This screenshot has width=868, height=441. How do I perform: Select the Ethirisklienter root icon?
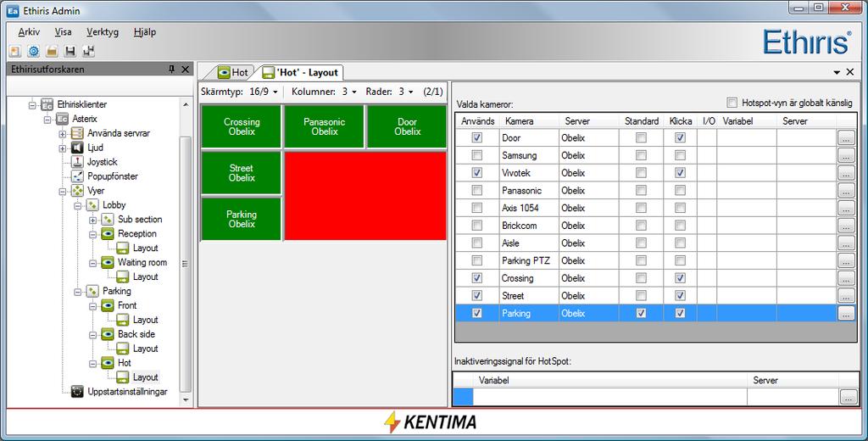47,104
